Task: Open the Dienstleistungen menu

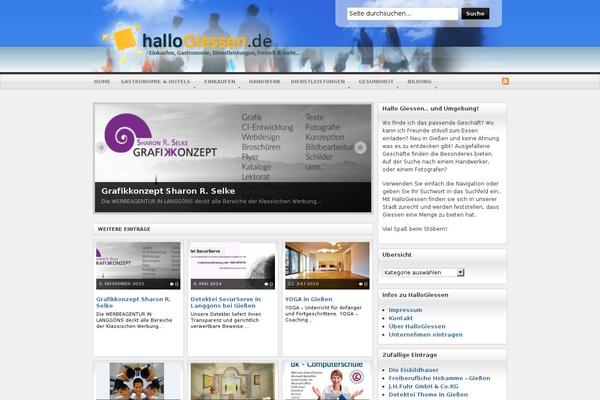Action: (318, 82)
